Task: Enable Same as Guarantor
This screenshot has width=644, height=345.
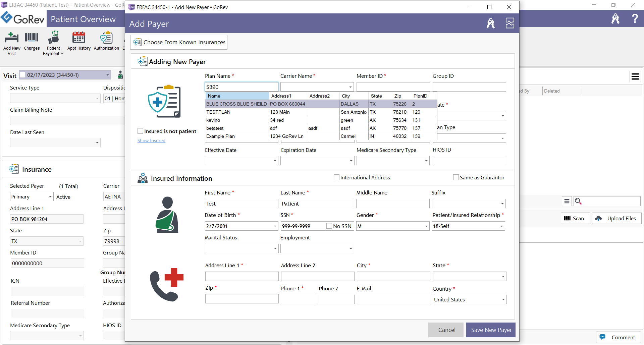Action: point(456,177)
